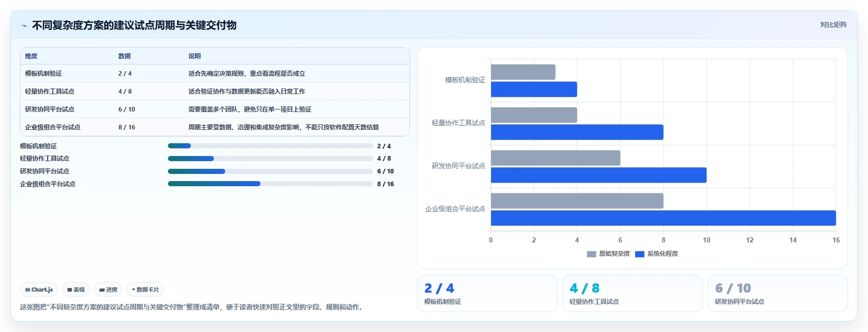
Task: Click the gray chart bar for 研发协同平台试点
Action: 555,158
